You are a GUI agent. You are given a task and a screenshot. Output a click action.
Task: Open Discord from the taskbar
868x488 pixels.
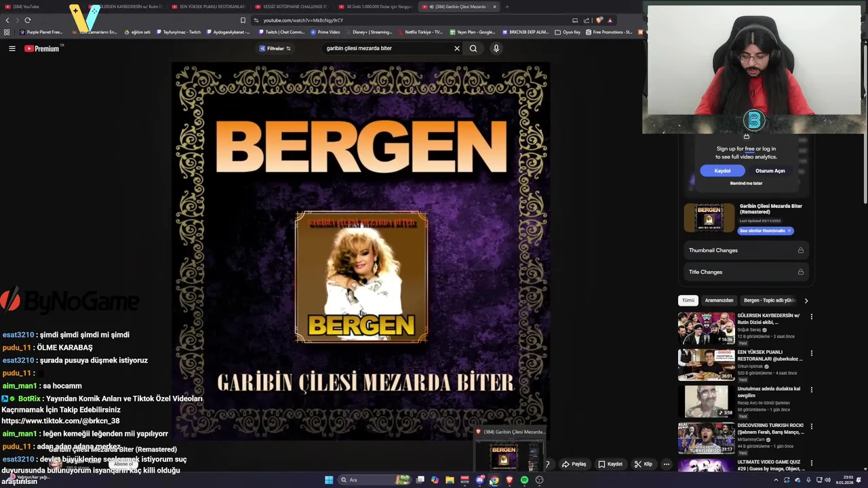tap(479, 480)
